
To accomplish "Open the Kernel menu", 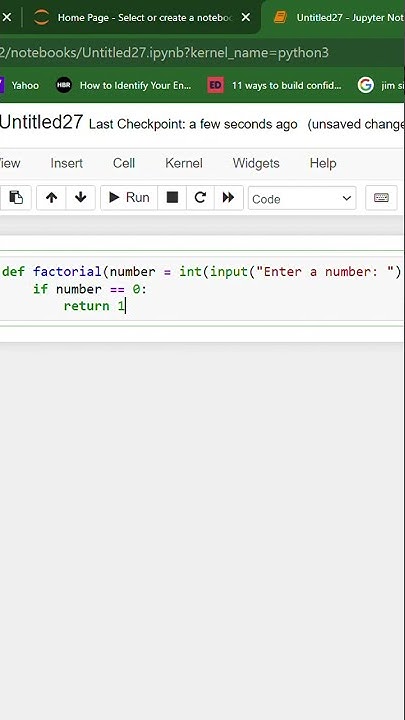I will point(184,163).
